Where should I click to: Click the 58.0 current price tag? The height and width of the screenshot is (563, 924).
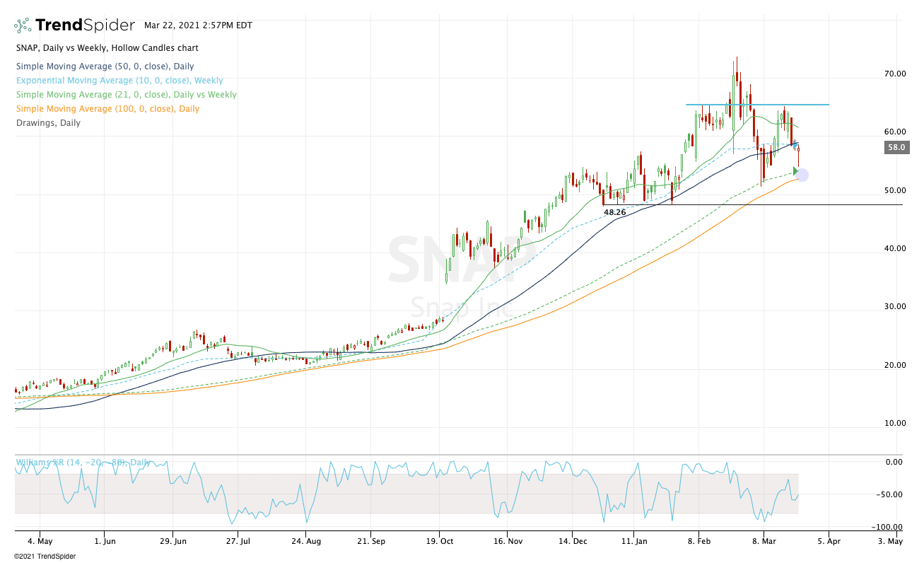pyautogui.click(x=896, y=148)
